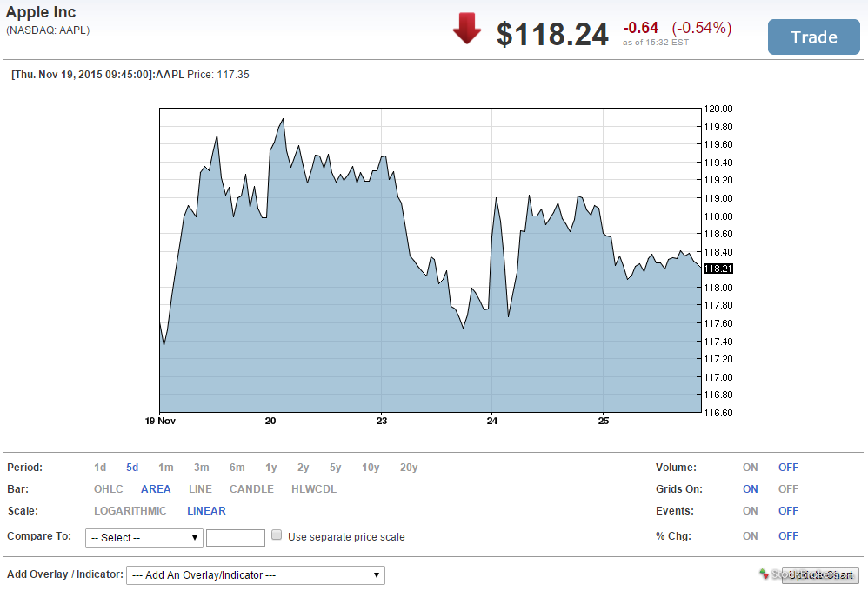
Task: Turn % Chg OFF
Action: [788, 536]
